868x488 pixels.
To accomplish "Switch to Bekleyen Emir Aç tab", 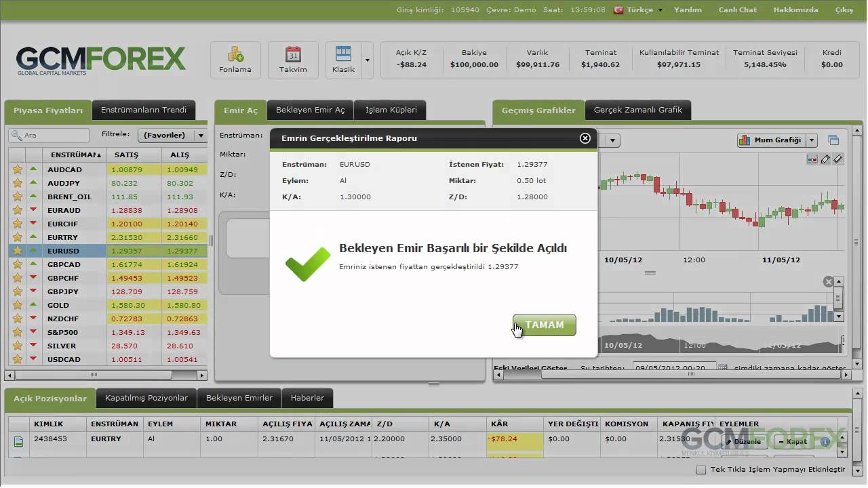I will point(310,110).
